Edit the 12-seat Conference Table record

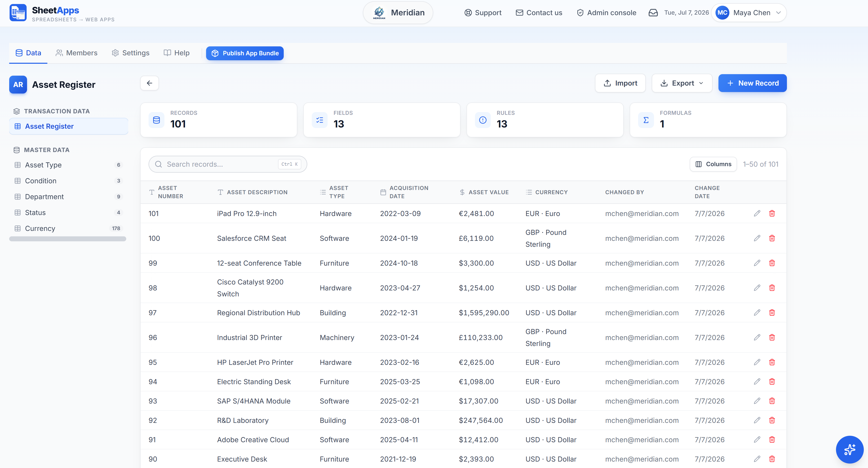tap(757, 263)
